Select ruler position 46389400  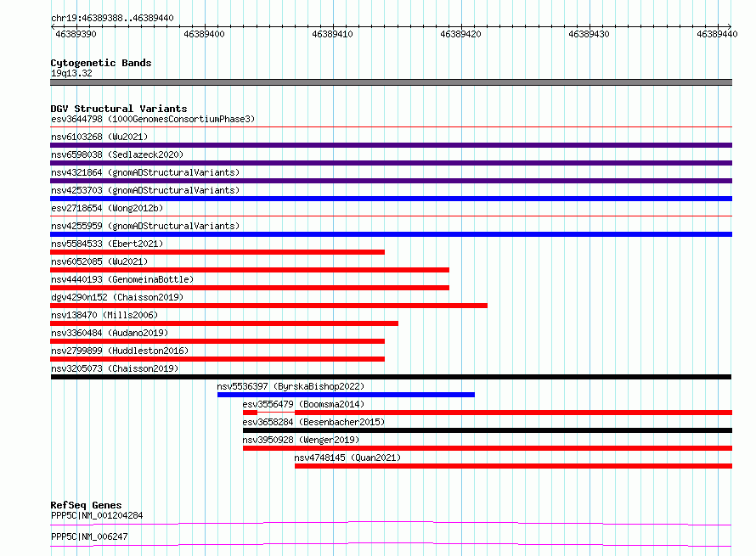click(204, 34)
